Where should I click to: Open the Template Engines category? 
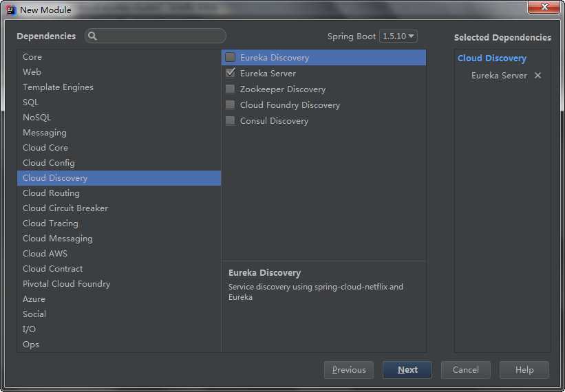pos(119,87)
